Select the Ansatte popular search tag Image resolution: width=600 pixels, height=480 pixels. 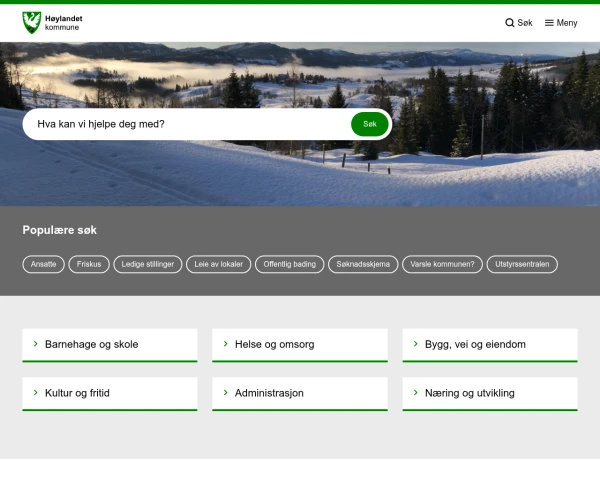click(44, 265)
